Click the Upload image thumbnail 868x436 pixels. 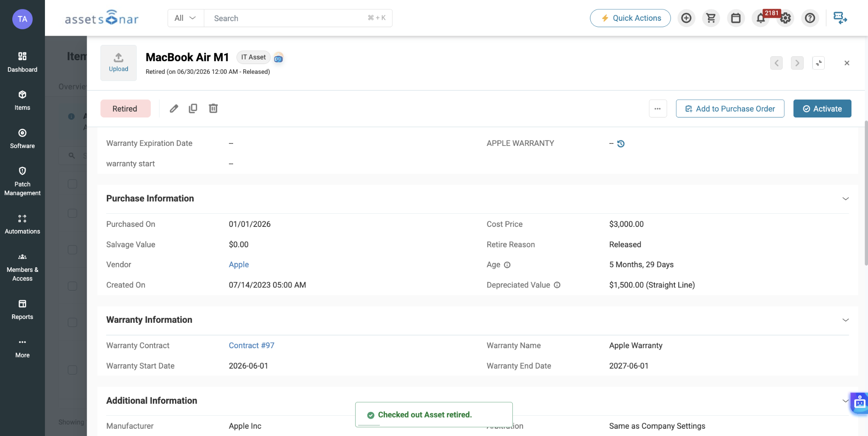[x=119, y=63]
